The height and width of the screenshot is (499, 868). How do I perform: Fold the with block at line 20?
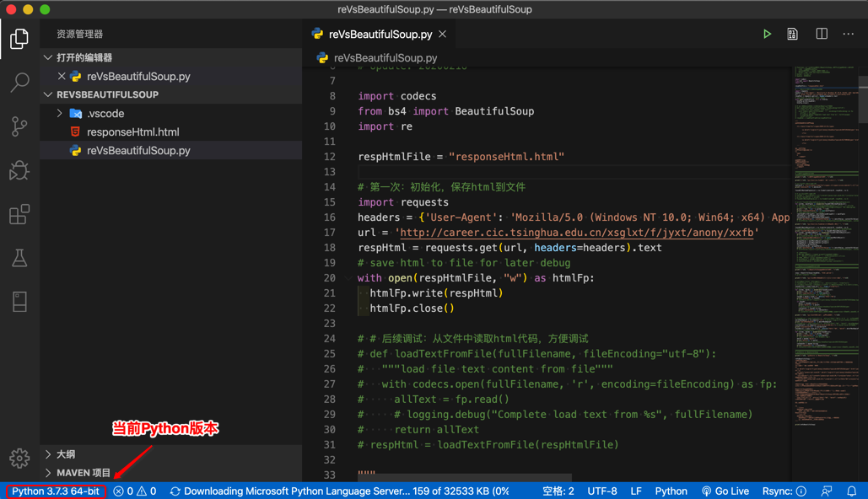pos(348,278)
